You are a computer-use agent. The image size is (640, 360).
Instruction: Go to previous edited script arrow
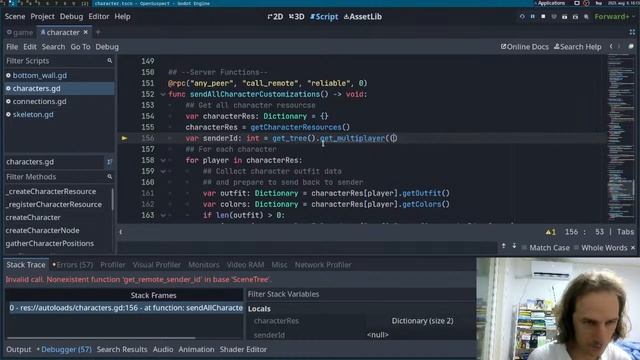pos(611,47)
